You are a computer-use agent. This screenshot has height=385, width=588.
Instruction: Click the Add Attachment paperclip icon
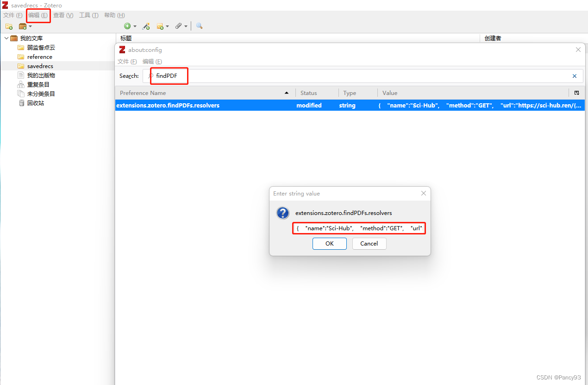click(179, 26)
